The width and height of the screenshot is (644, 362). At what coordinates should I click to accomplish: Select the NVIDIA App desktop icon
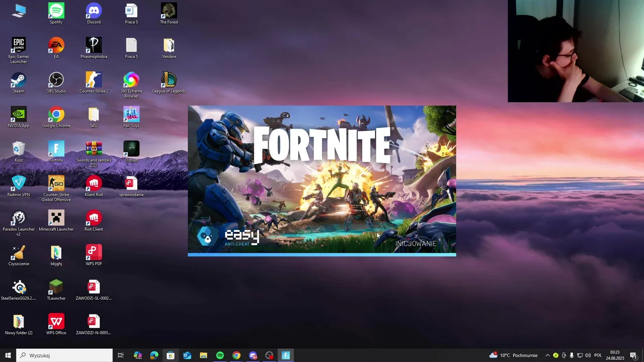(19, 117)
